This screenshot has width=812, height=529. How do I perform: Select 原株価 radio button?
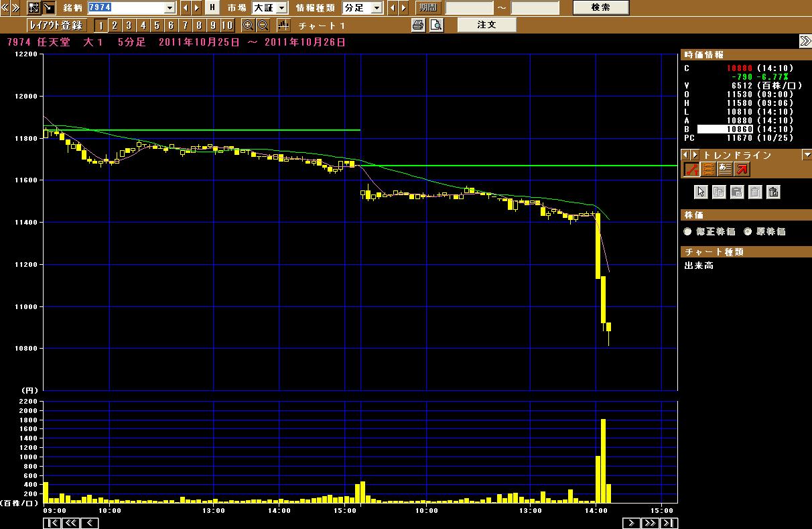pos(747,231)
